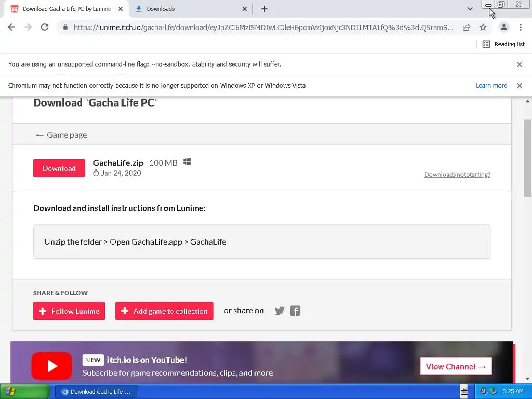Viewport: 532px width, 399px height.
Task: Click the padlock site info icon
Action: point(65,27)
